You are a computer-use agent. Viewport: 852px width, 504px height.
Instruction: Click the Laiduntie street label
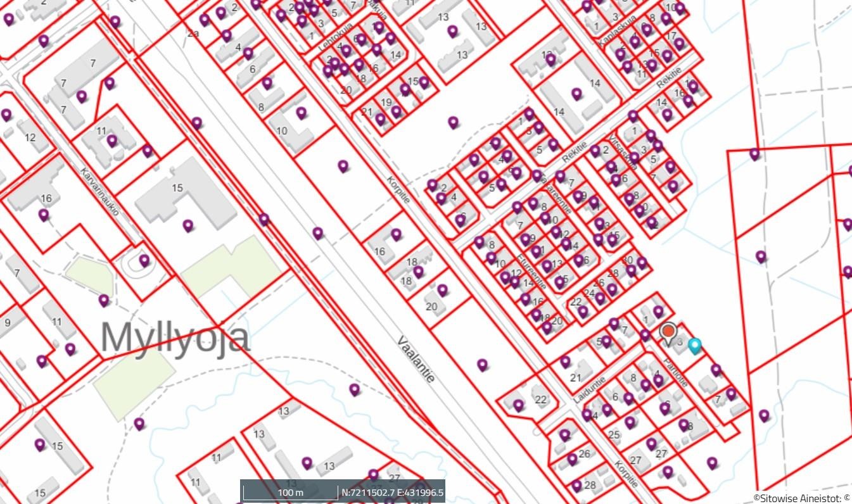590,390
